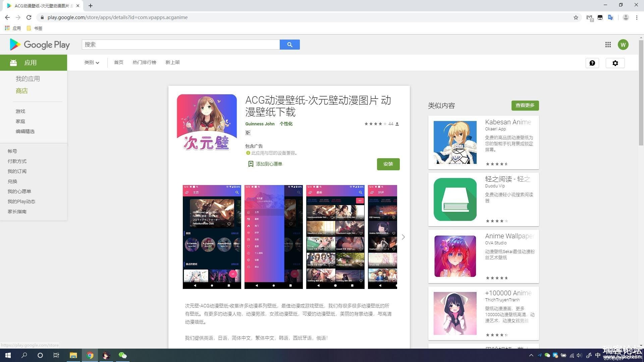Open the Gmail checker extension icon
Image resolution: width=644 pixels, height=362 pixels.
pyautogui.click(x=590, y=18)
